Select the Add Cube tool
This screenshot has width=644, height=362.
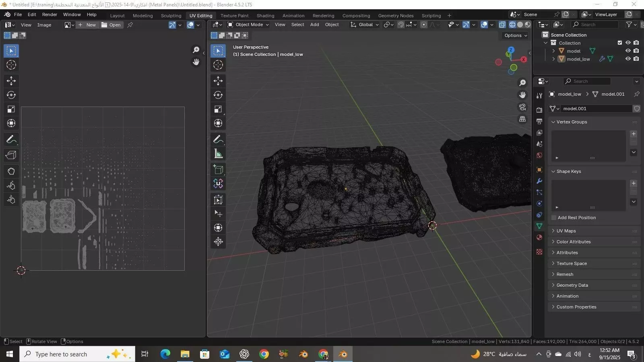click(218, 169)
